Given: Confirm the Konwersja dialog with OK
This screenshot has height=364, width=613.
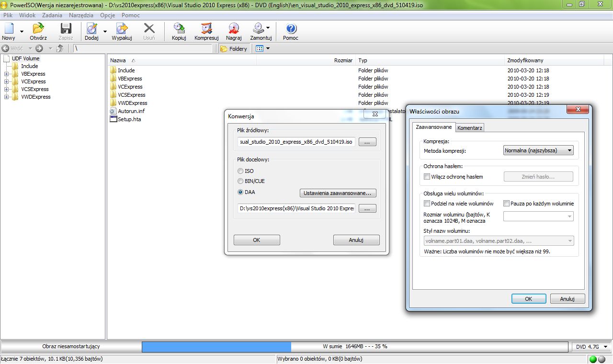Looking at the screenshot, I should tap(256, 240).
